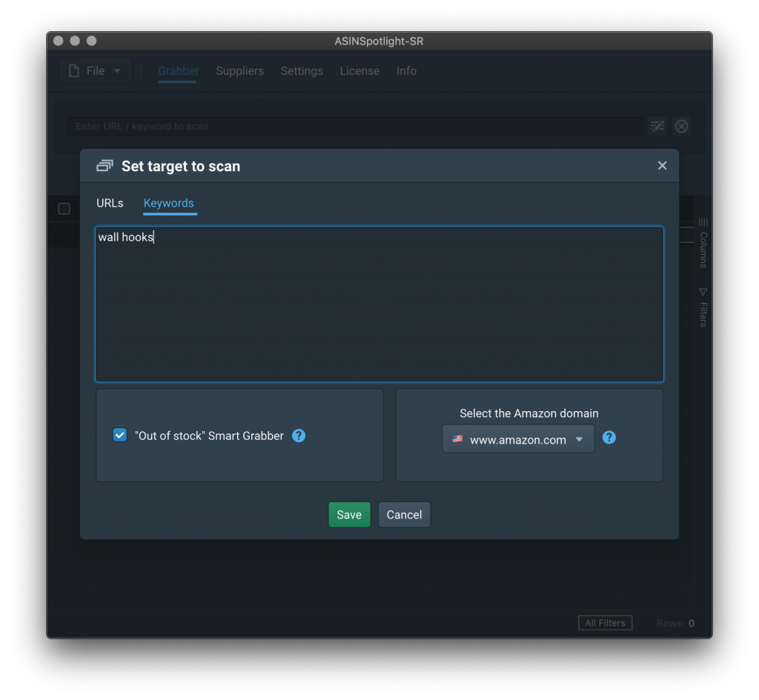
Task: Click the clear circle-X icon by URL bar
Action: pos(682,127)
